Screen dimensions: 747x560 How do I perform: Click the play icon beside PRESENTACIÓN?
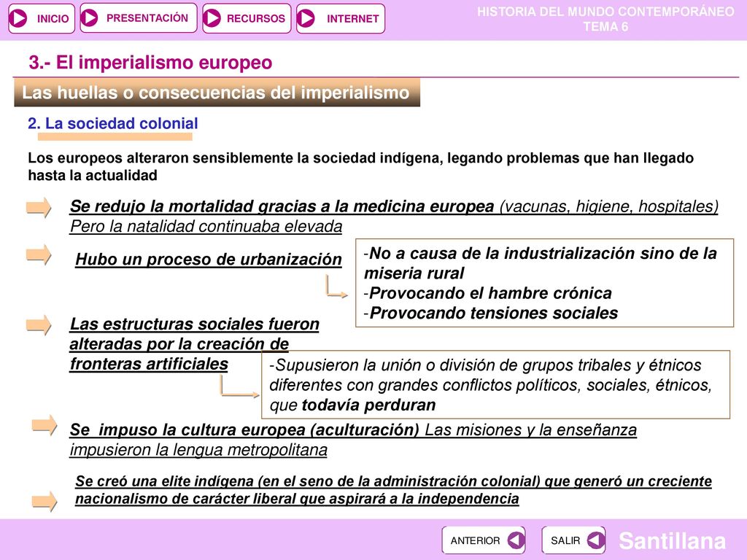tap(89, 18)
